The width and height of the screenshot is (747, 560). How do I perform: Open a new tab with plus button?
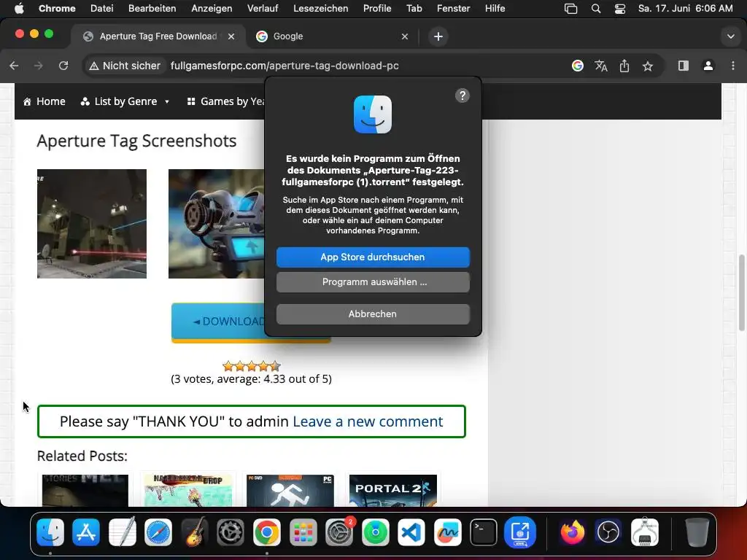click(438, 36)
